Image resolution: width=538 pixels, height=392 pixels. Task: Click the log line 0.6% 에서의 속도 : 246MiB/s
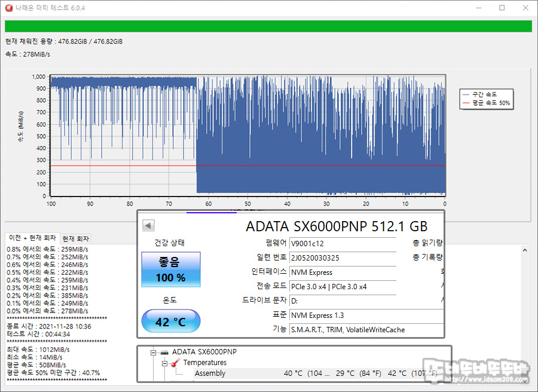pos(47,265)
